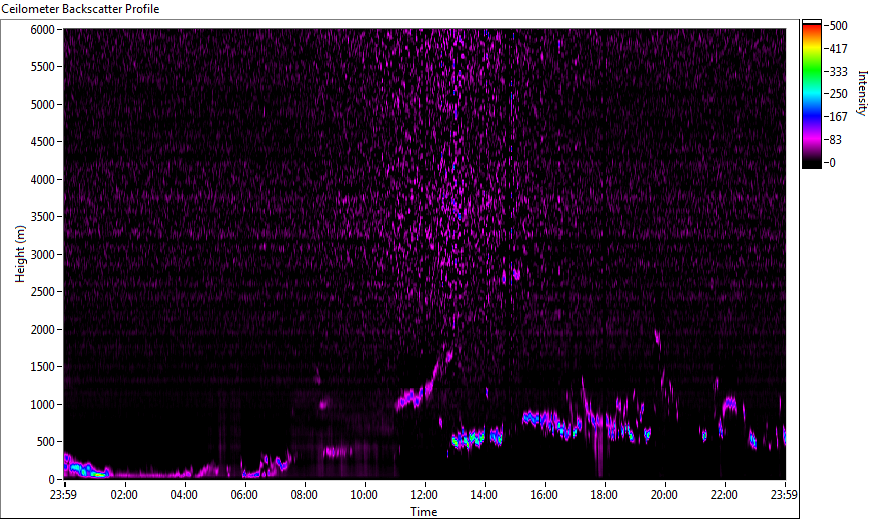The image size is (872, 519).
Task: Select the 83 intensity scale label
Action: (835, 140)
